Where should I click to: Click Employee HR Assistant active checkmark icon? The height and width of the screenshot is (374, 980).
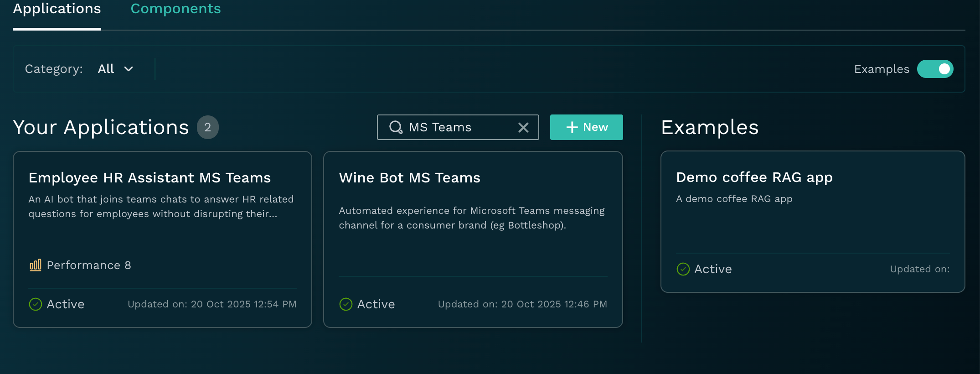pos(36,304)
